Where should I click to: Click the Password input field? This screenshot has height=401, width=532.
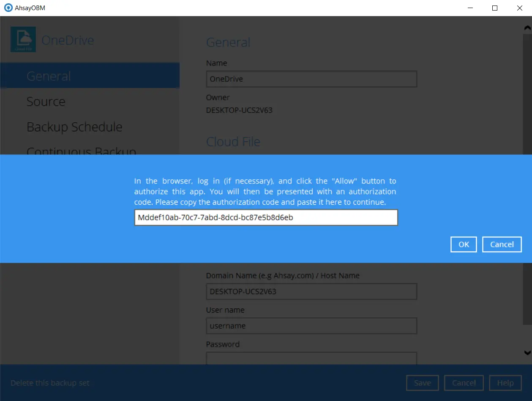point(311,359)
